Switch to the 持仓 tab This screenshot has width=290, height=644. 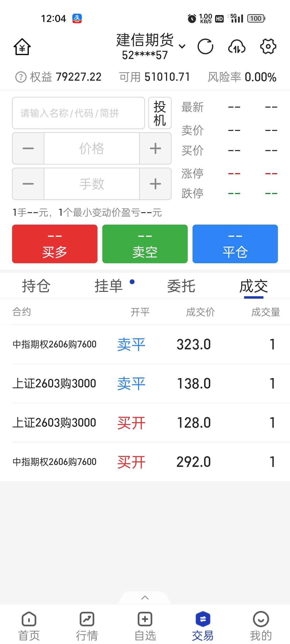[36, 286]
